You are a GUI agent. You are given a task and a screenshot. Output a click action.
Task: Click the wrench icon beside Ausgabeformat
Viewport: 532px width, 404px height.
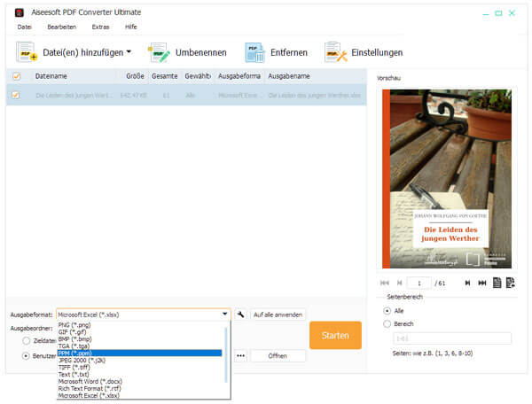coord(240,315)
